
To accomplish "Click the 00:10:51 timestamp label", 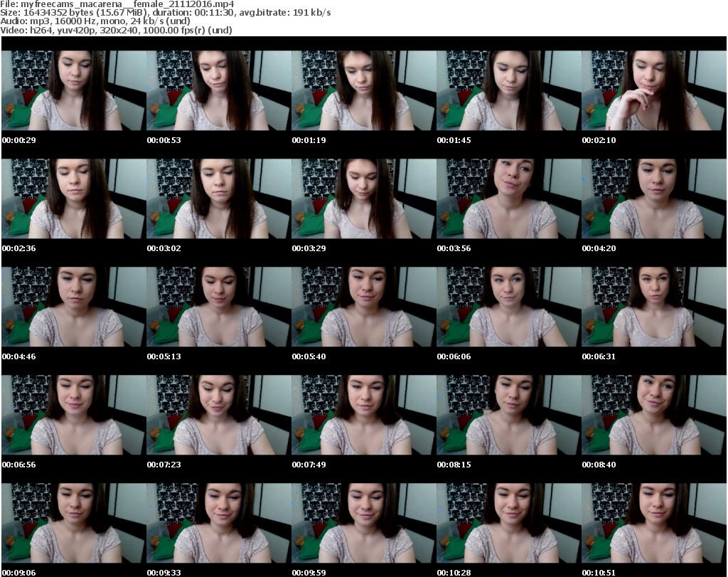I will tap(599, 573).
